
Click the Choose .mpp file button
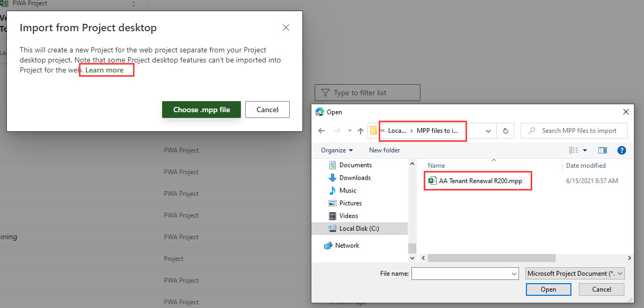[201, 110]
